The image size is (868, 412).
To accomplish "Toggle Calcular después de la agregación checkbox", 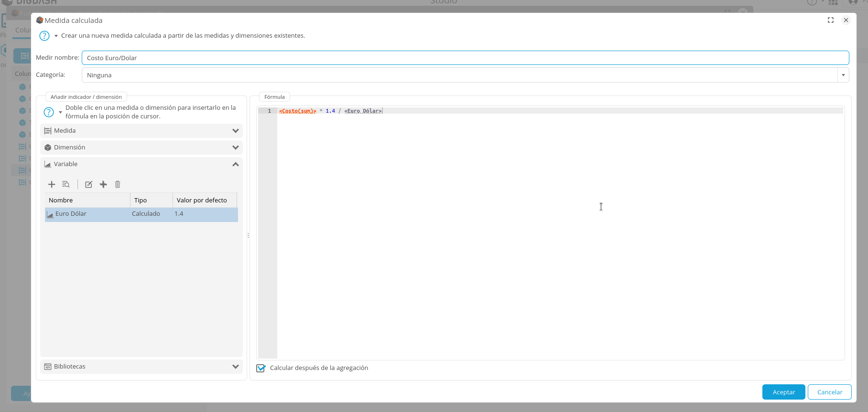I will click(x=261, y=368).
